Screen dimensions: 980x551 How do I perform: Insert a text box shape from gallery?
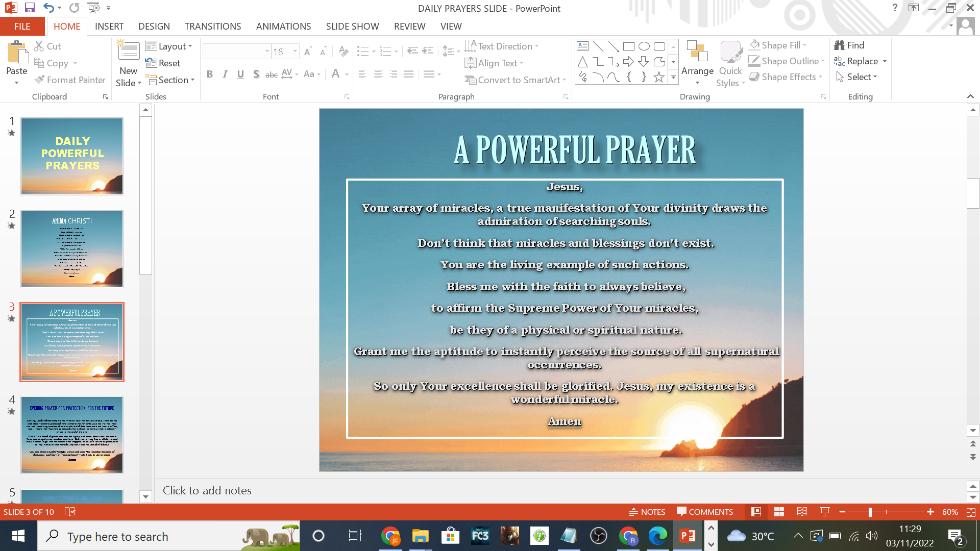pos(582,46)
